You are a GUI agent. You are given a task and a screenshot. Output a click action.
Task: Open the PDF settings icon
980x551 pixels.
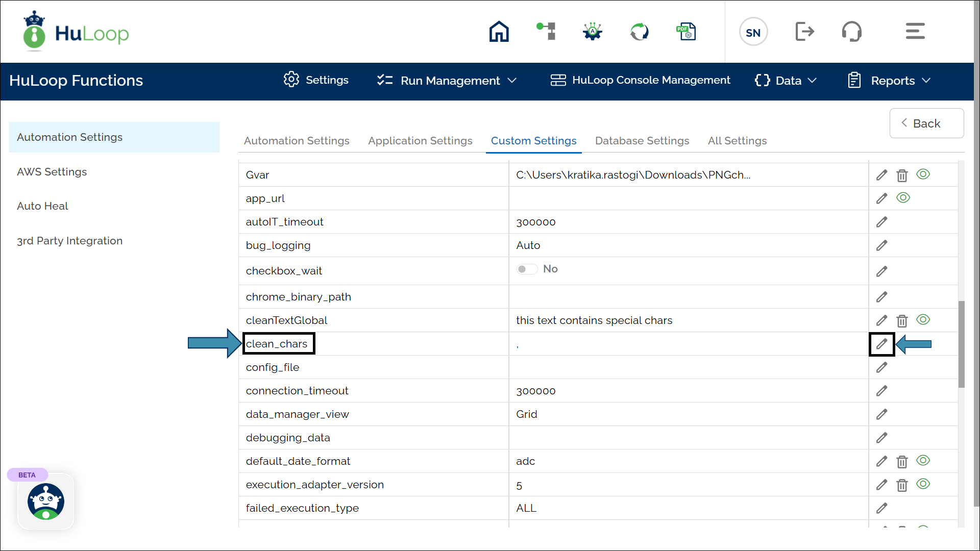click(686, 32)
